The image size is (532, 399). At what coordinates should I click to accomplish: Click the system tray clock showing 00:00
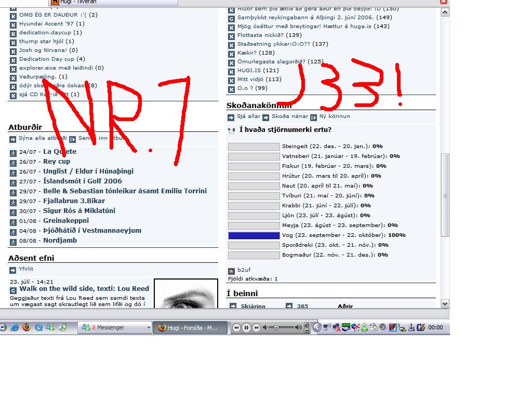[435, 327]
